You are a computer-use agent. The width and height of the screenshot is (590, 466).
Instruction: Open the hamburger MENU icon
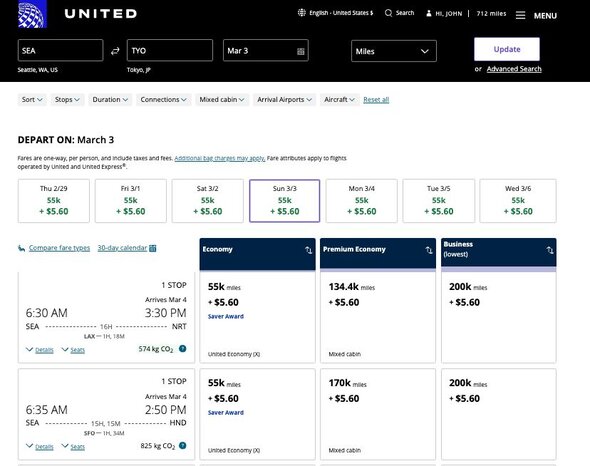point(520,15)
